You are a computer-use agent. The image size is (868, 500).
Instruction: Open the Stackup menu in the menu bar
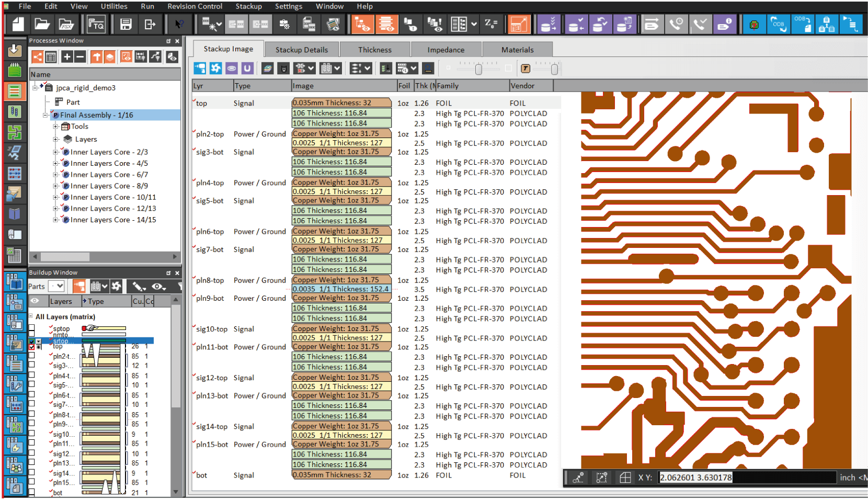(x=248, y=6)
